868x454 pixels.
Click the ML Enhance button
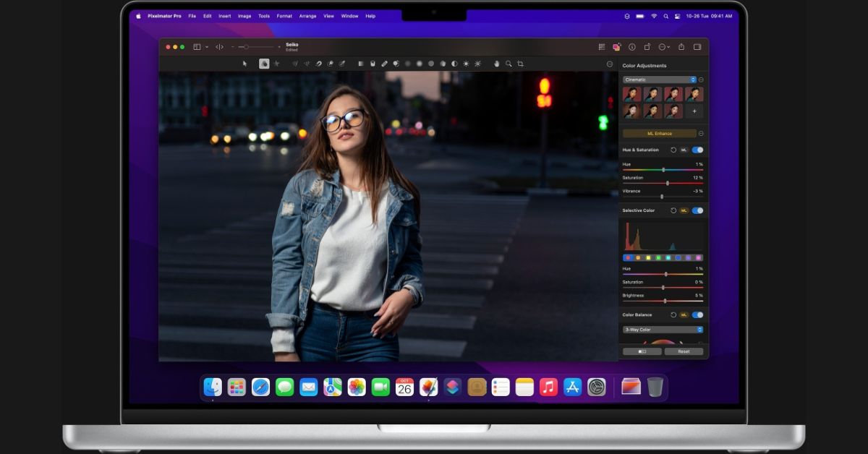660,133
